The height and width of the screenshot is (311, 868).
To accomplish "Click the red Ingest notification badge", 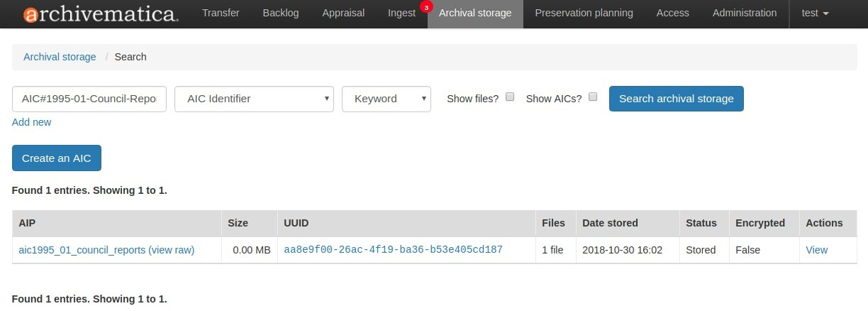I will [x=426, y=7].
